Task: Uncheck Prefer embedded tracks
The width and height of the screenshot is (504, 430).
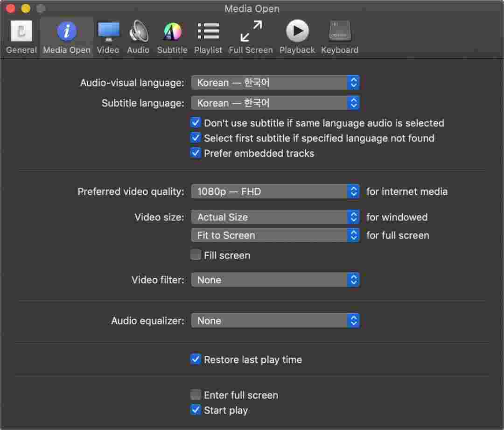Action: click(196, 153)
